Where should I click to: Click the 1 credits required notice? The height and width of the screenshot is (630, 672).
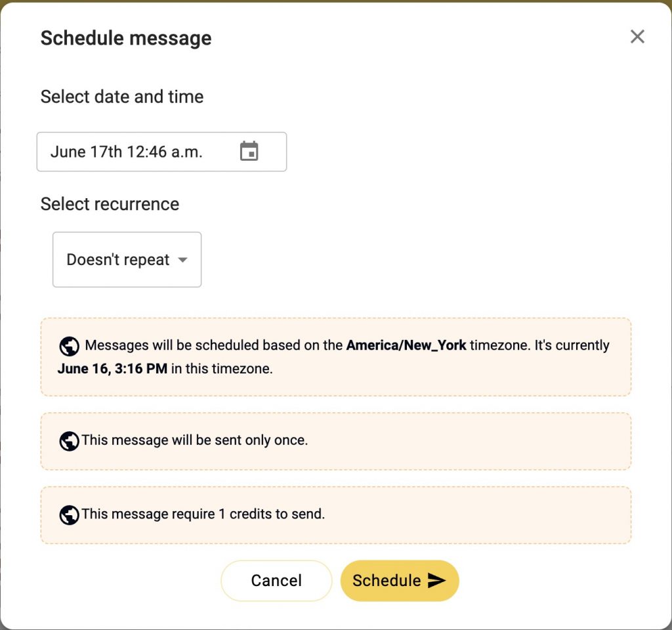click(x=336, y=514)
